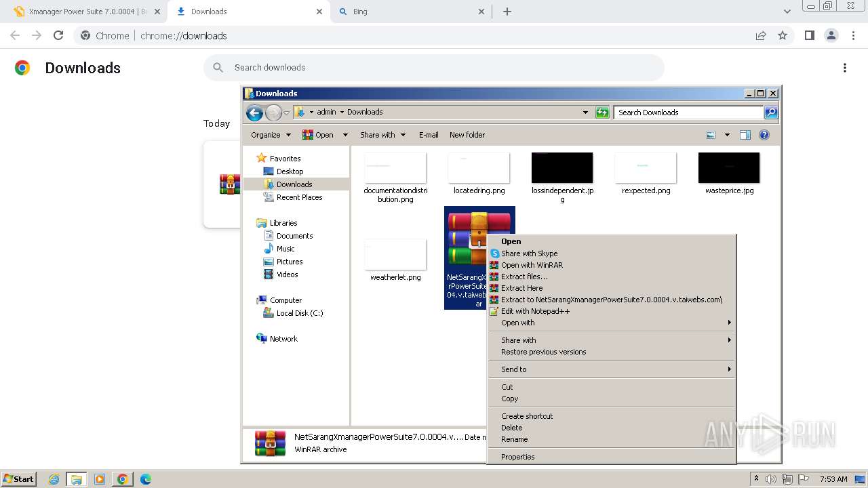Click the Open toolbar button

pos(318,135)
